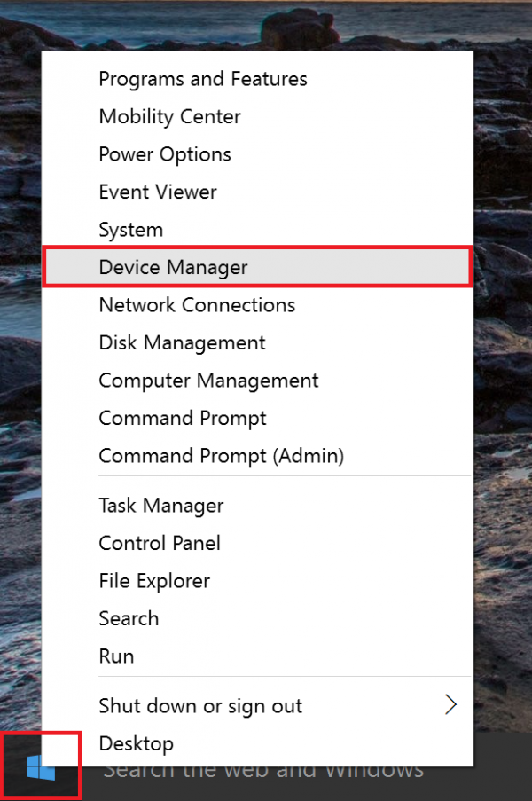Open Device Manager
The width and height of the screenshot is (532, 801).
(174, 267)
